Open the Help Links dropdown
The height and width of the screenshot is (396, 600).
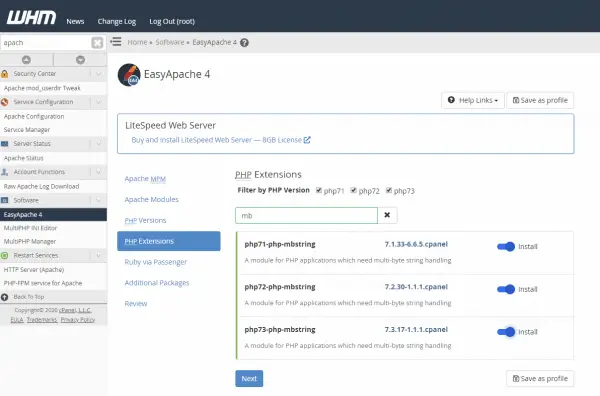pyautogui.click(x=473, y=100)
